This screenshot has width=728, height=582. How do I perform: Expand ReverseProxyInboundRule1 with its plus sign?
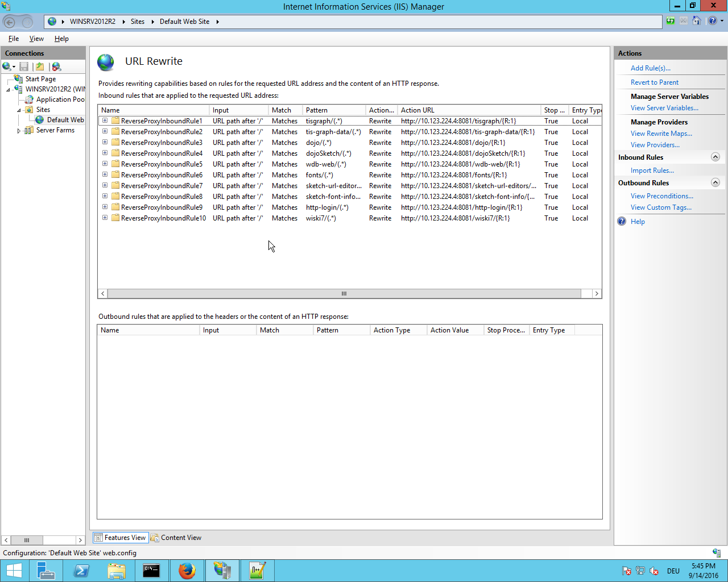104,120
